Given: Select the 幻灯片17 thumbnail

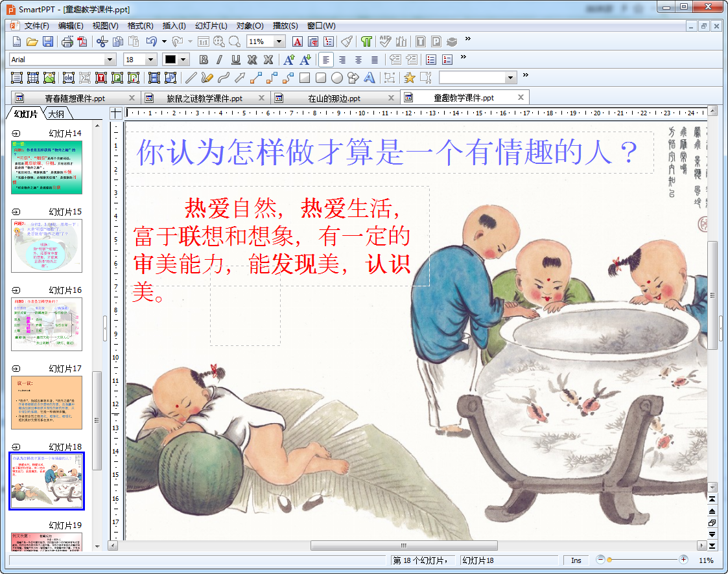Looking at the screenshot, I should pos(47,403).
